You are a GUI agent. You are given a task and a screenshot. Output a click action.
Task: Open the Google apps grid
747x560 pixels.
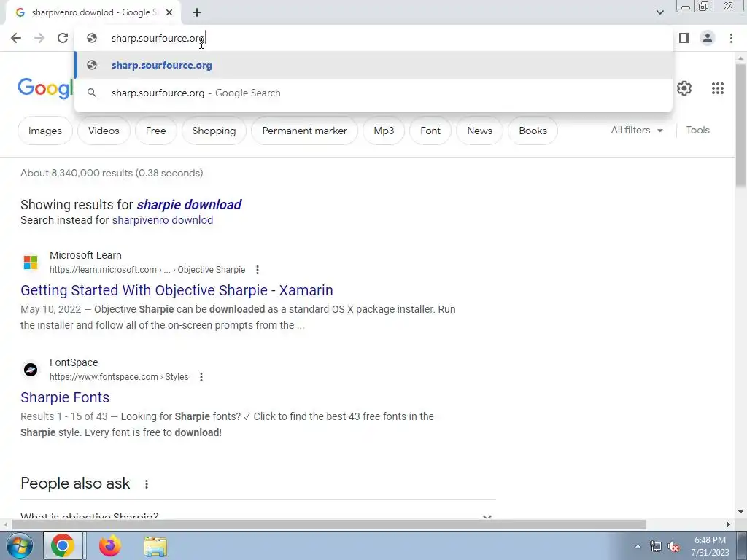(718, 88)
